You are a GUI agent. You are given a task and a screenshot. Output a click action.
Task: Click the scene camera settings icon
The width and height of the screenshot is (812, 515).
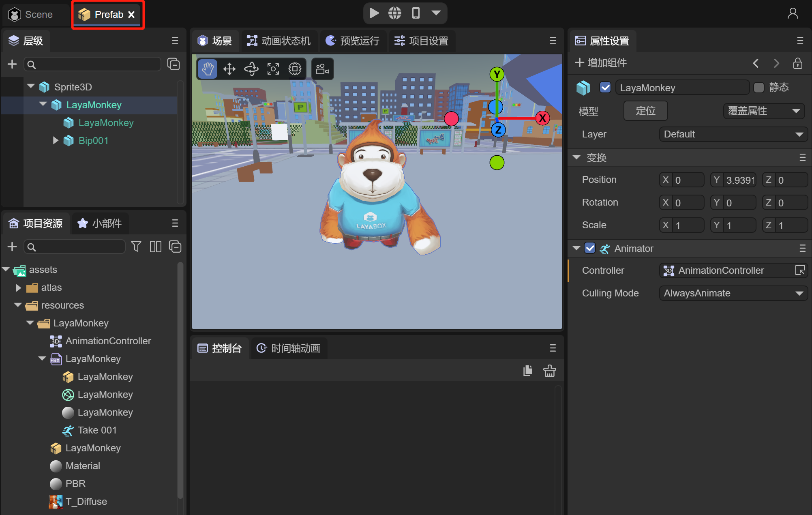point(323,69)
